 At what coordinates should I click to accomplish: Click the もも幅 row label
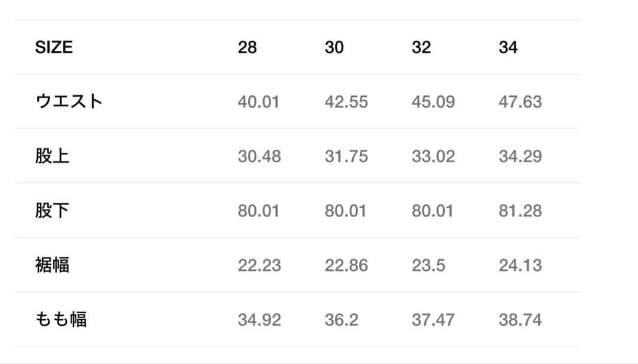point(61,320)
